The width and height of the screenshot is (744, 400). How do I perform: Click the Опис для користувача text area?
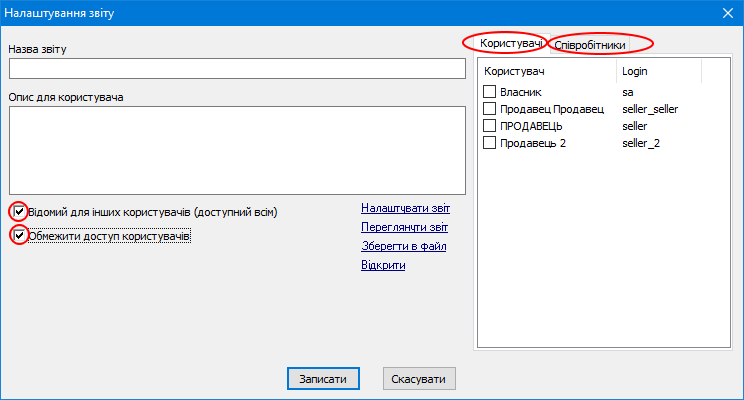click(238, 150)
